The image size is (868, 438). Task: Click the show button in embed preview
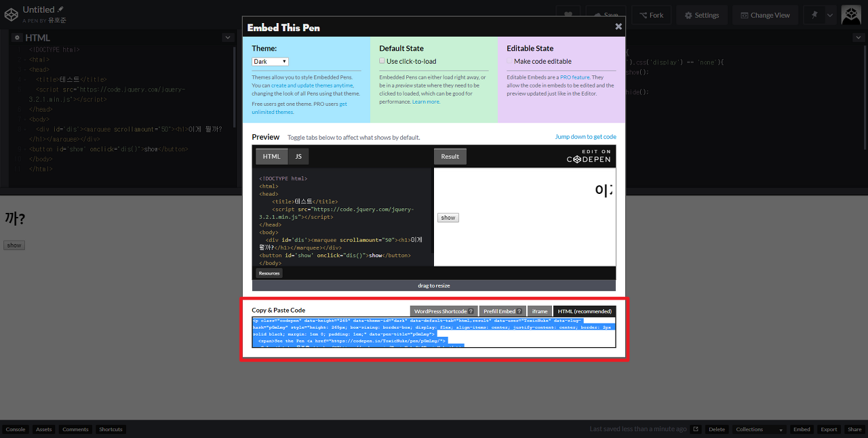click(x=448, y=218)
